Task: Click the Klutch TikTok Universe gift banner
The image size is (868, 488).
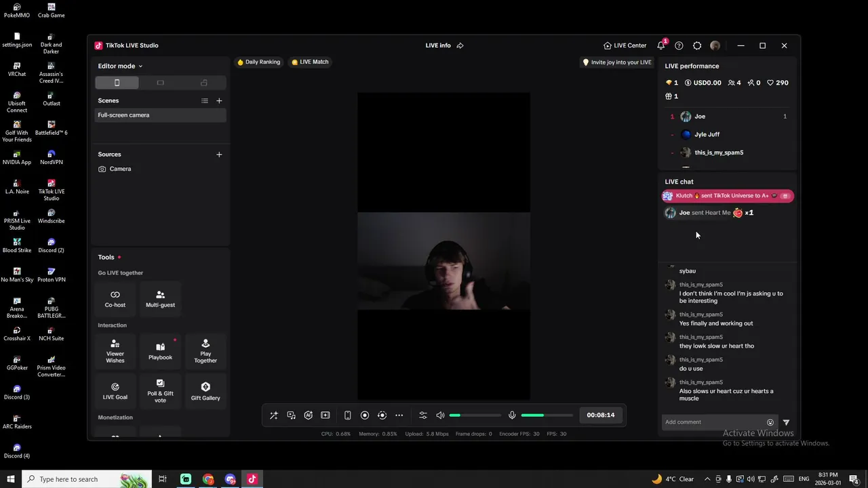Action: [x=728, y=196]
